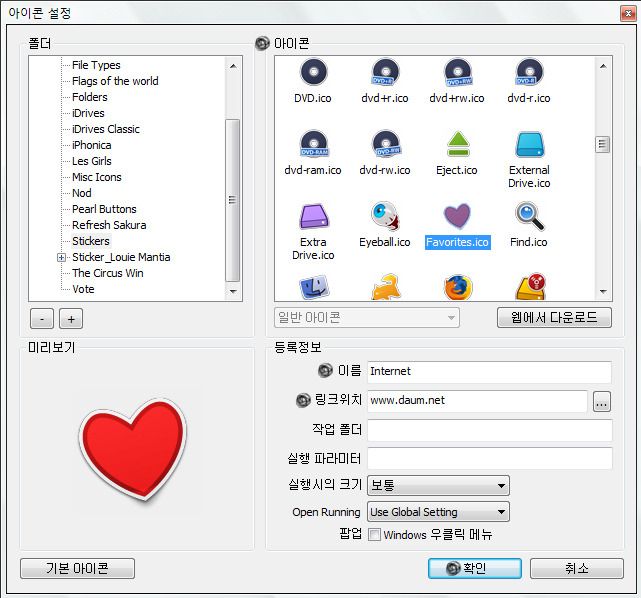Select the Stickers folder
The width and height of the screenshot is (641, 598).
(91, 241)
